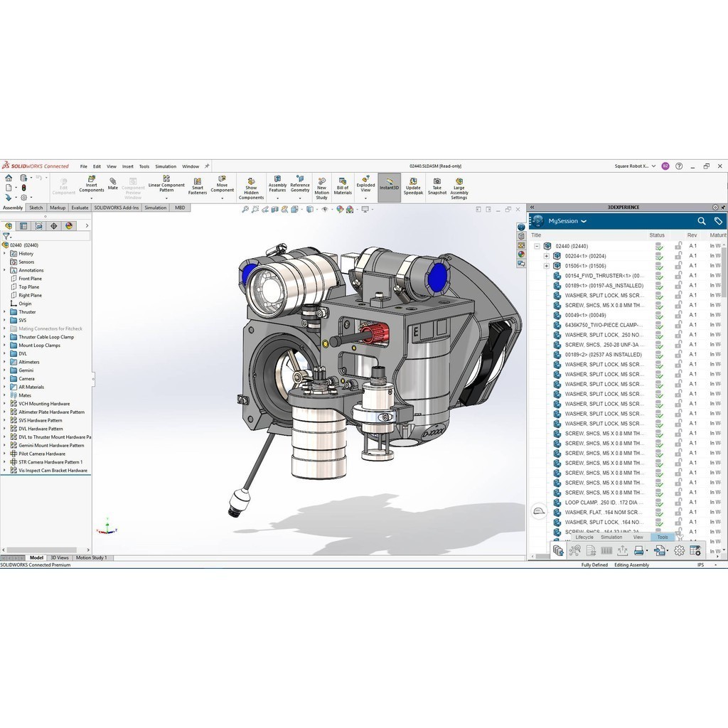Open Insert Components tool
This screenshot has height=728, width=728.
click(x=91, y=183)
